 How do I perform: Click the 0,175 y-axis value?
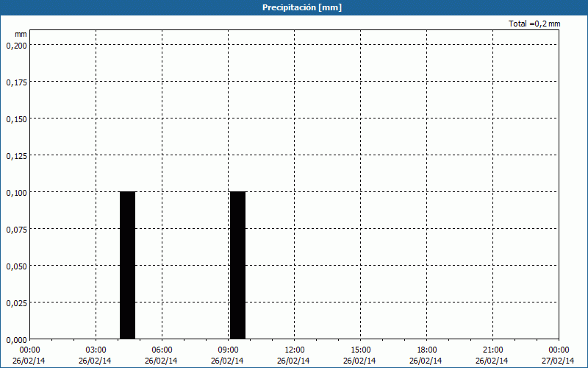(16, 82)
